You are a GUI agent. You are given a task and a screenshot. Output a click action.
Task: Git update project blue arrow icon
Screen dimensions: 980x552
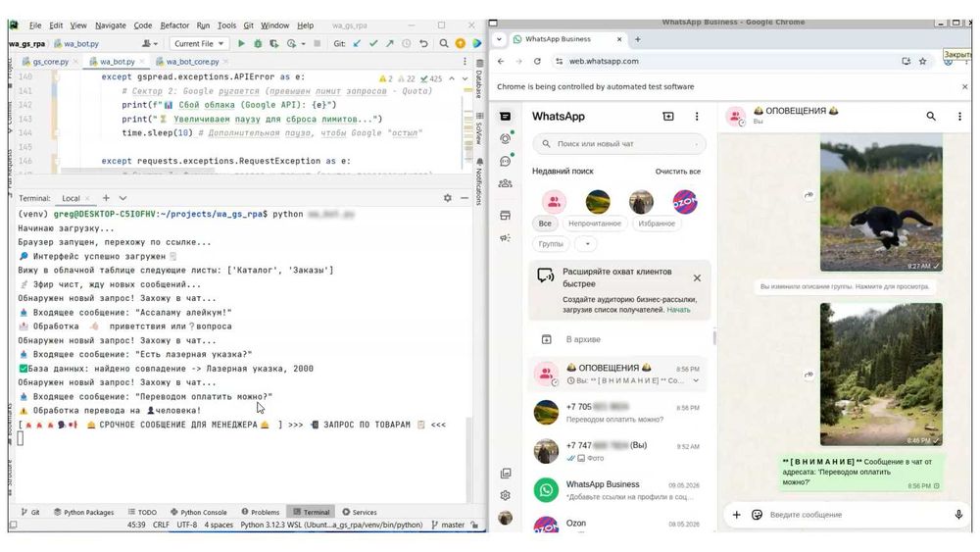[x=357, y=44]
